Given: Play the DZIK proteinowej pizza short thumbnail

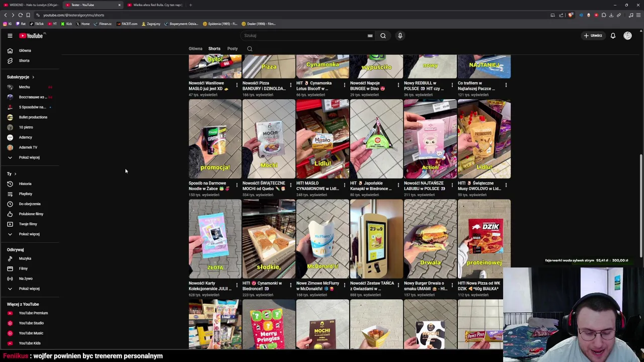Looking at the screenshot, I should 484,239.
